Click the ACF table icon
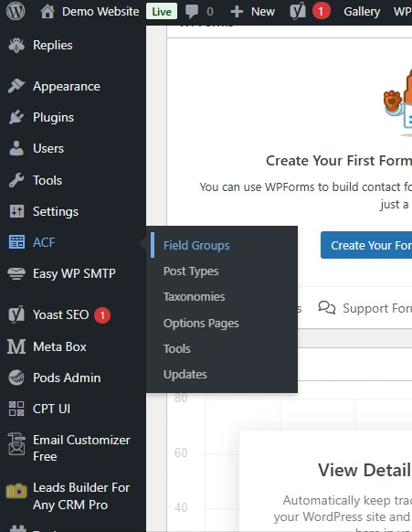The width and height of the screenshot is (412, 532). click(x=16, y=242)
